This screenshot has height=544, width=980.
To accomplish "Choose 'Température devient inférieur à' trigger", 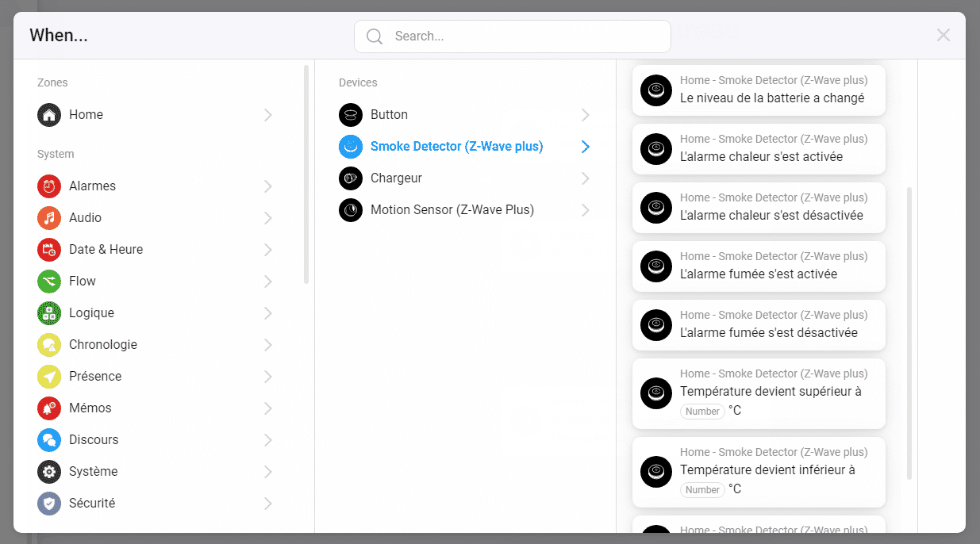I will click(759, 472).
